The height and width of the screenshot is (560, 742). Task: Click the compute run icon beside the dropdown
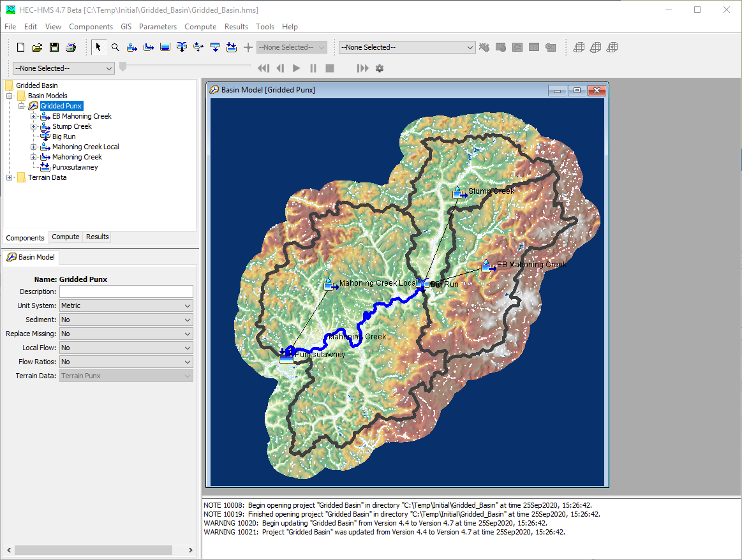(484, 47)
